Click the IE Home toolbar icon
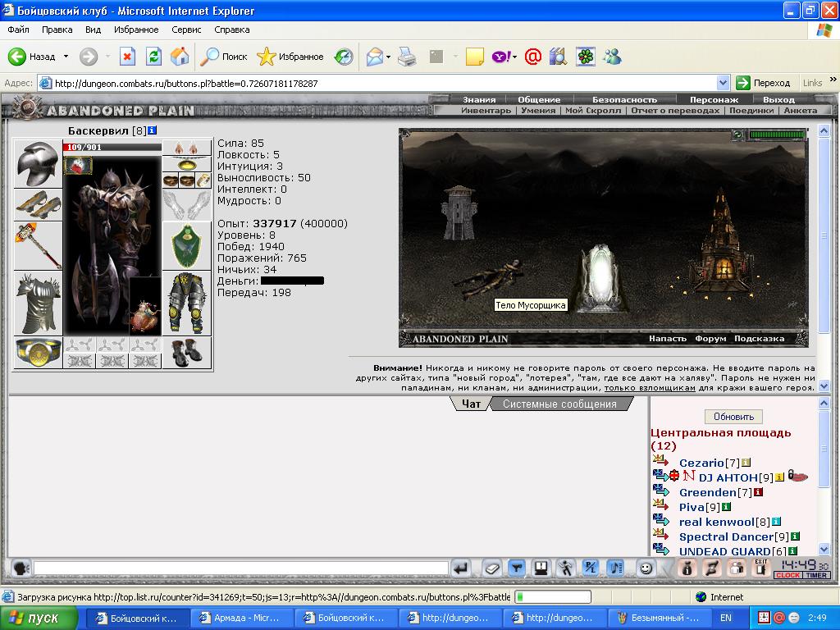The image size is (840, 630). [180, 57]
